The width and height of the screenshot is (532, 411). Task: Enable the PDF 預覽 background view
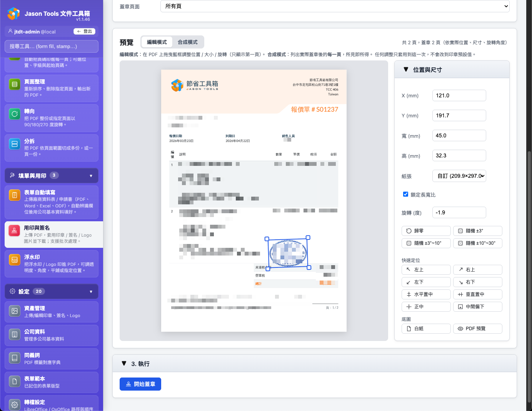pos(477,328)
